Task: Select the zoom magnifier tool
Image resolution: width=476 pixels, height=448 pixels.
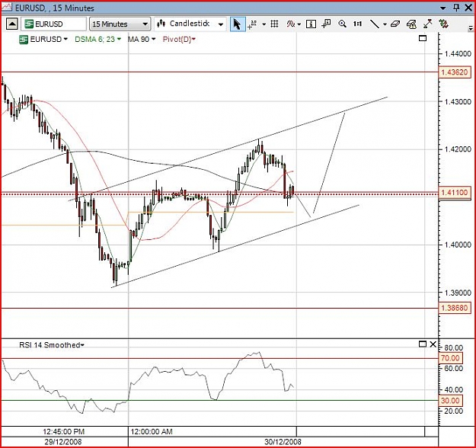Action: point(342,24)
